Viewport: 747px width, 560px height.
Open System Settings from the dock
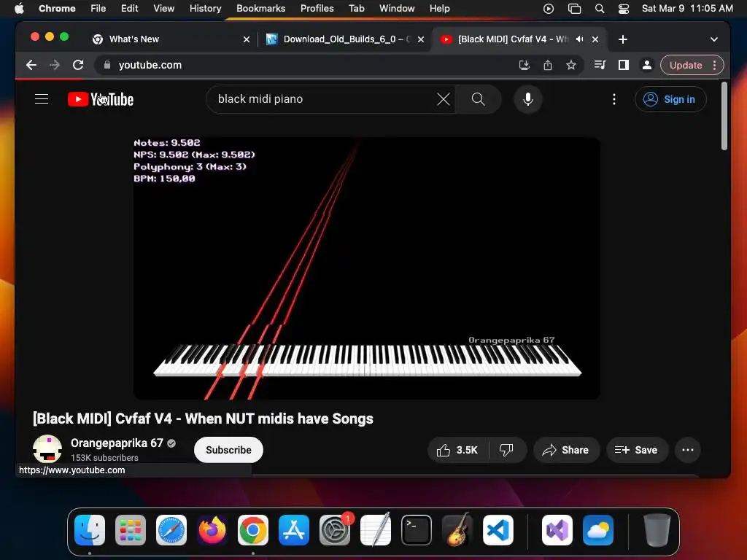[x=334, y=530]
